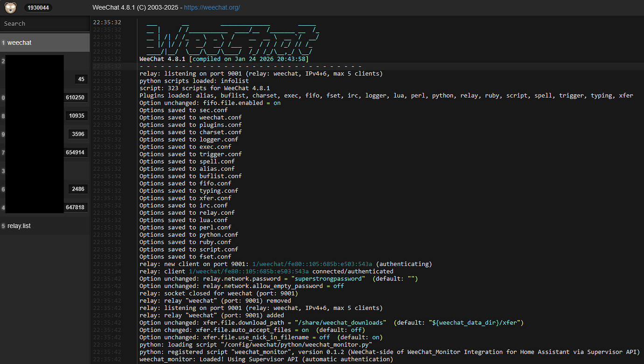Open the buffer with unread badge 610250
The height and width of the screenshot is (364, 644).
tap(45, 98)
